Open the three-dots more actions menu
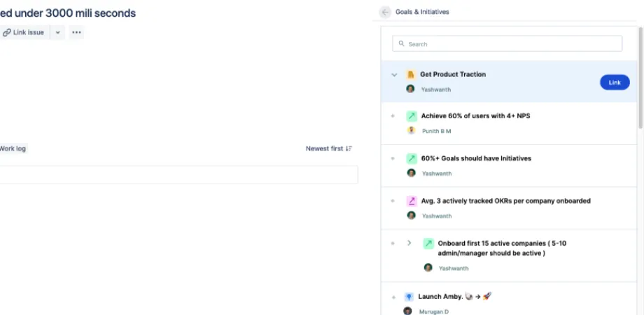 tap(76, 32)
